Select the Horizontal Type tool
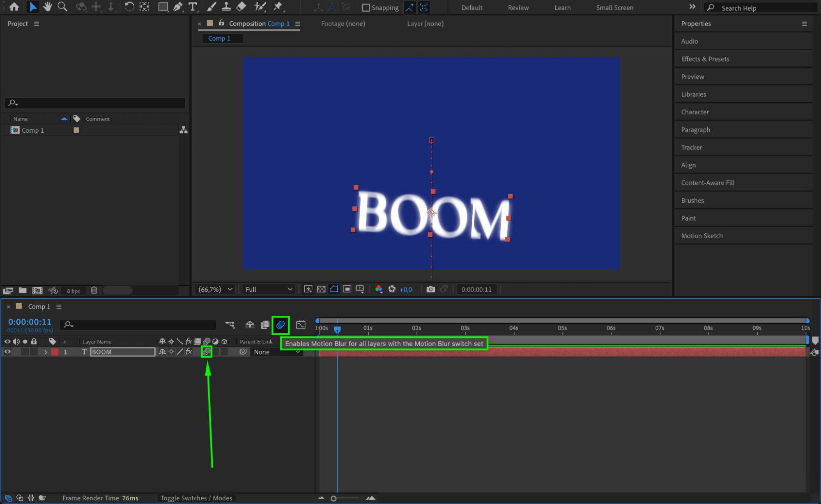The image size is (821, 504). 192,7
